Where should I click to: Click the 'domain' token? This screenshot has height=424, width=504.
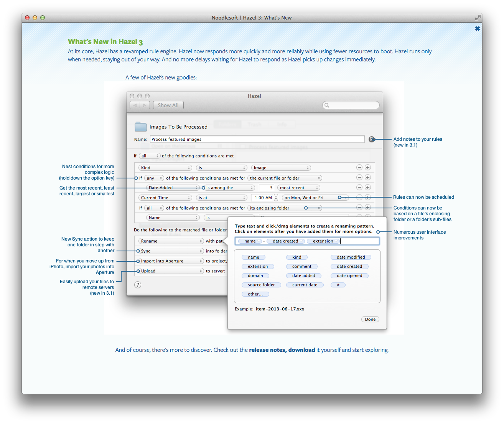[255, 276]
